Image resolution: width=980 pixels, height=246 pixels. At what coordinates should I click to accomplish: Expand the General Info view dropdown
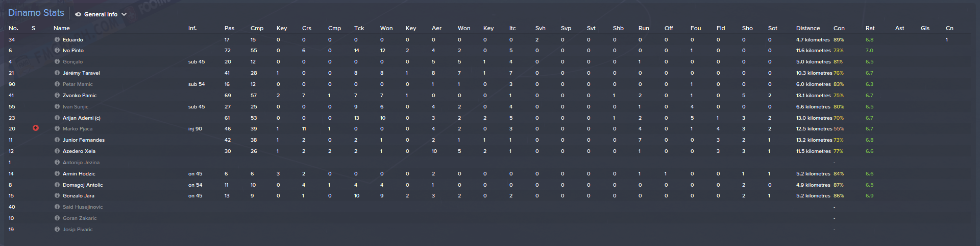tap(101, 14)
